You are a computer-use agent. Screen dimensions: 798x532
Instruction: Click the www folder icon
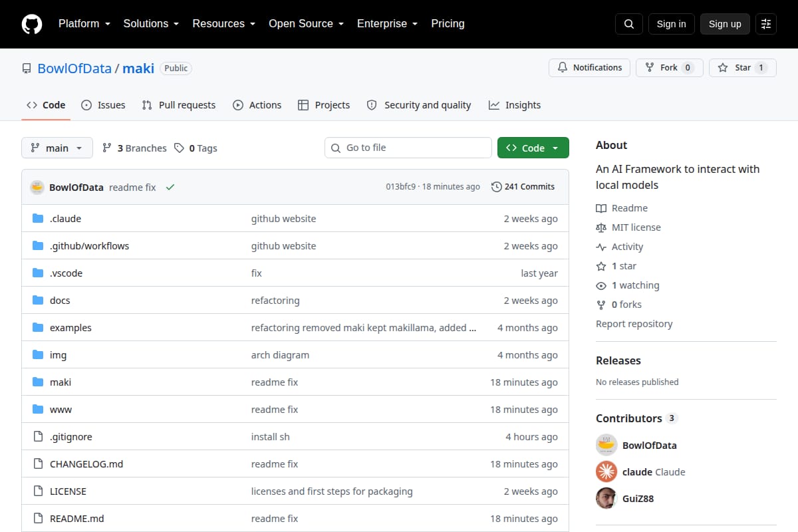[38, 410]
